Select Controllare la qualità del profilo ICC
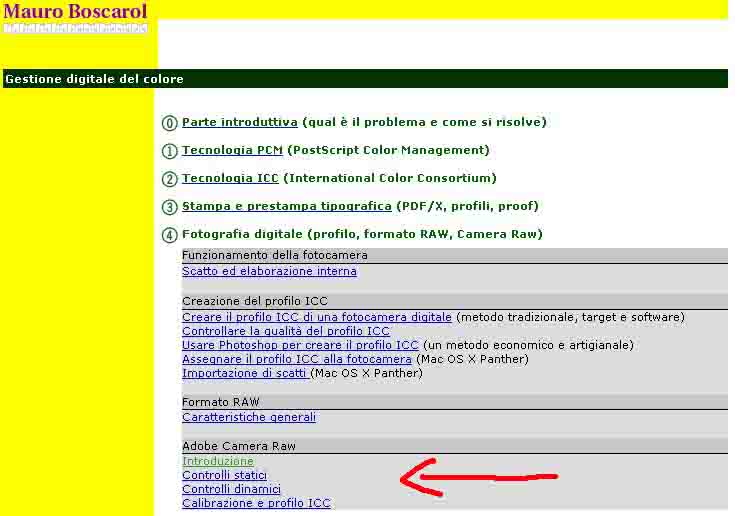The height and width of the screenshot is (516, 735). [285, 331]
